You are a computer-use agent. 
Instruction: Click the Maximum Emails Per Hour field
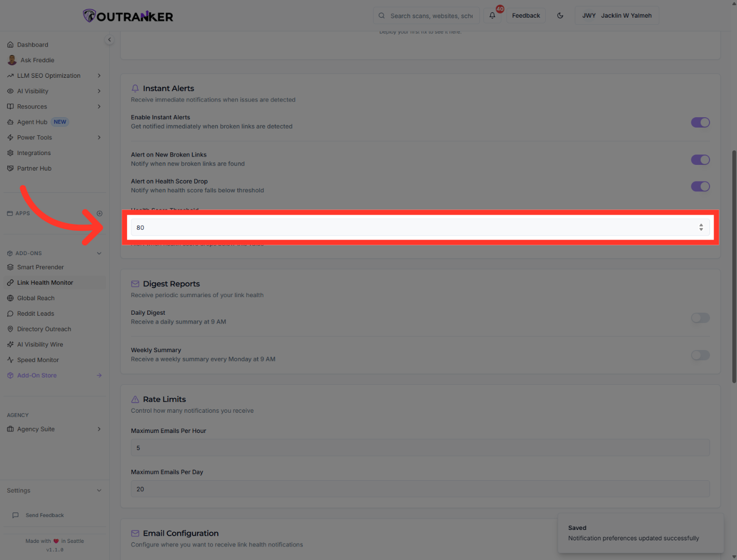pos(420,448)
